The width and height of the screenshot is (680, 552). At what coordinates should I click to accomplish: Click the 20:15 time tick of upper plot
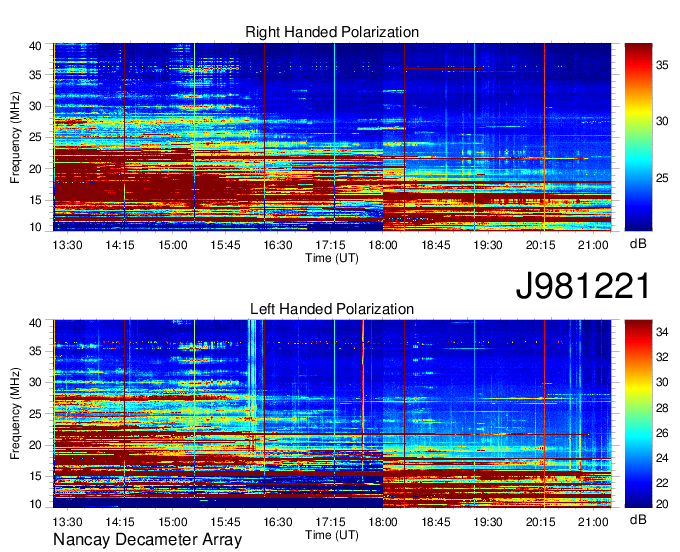coord(541,245)
